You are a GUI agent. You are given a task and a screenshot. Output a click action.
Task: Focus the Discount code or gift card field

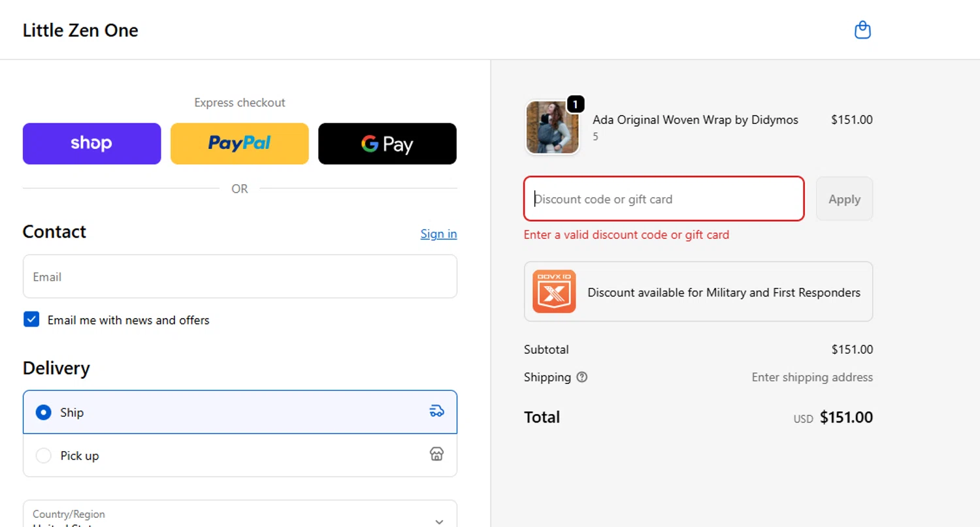pyautogui.click(x=664, y=199)
